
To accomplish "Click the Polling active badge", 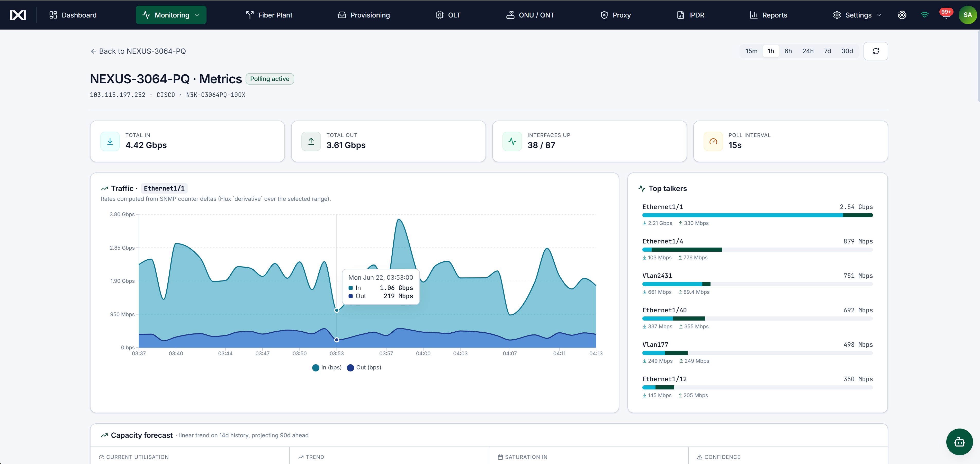I will pos(270,79).
